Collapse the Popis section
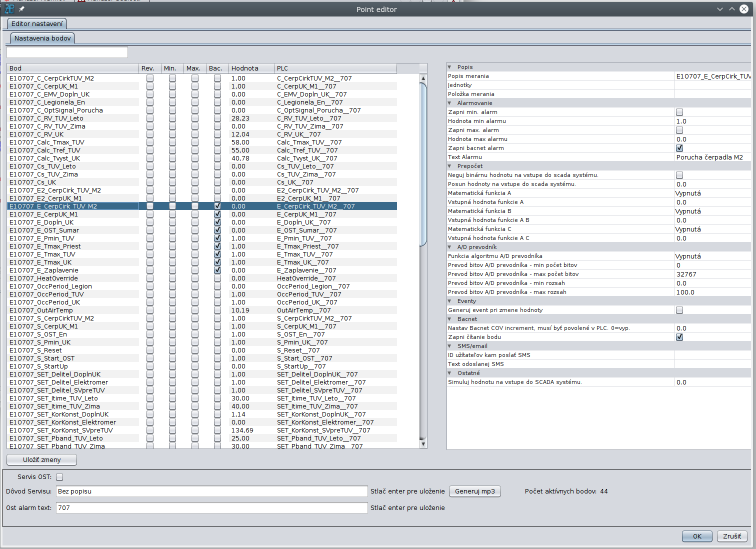The width and height of the screenshot is (756, 549). [x=449, y=67]
